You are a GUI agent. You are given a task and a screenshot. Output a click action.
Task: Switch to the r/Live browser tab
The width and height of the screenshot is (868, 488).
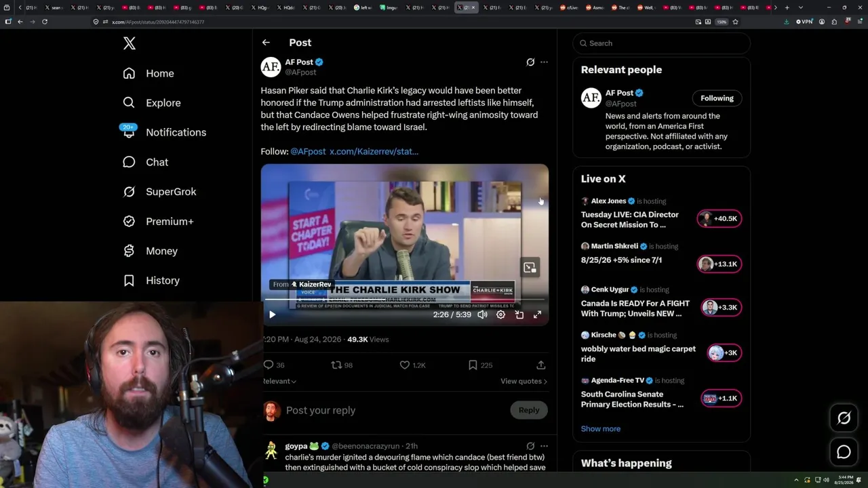pyautogui.click(x=568, y=7)
